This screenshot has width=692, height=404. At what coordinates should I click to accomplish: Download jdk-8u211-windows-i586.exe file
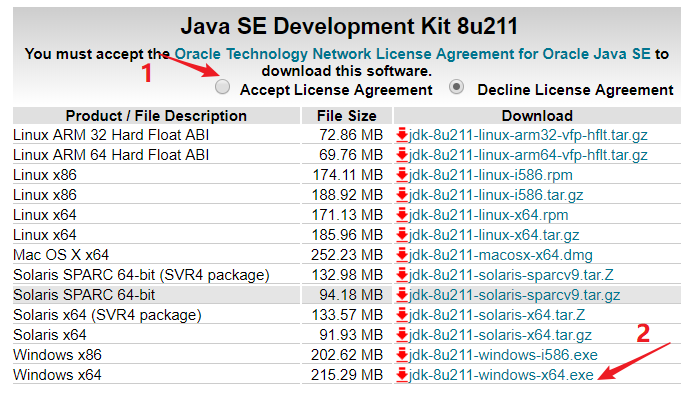coord(503,355)
